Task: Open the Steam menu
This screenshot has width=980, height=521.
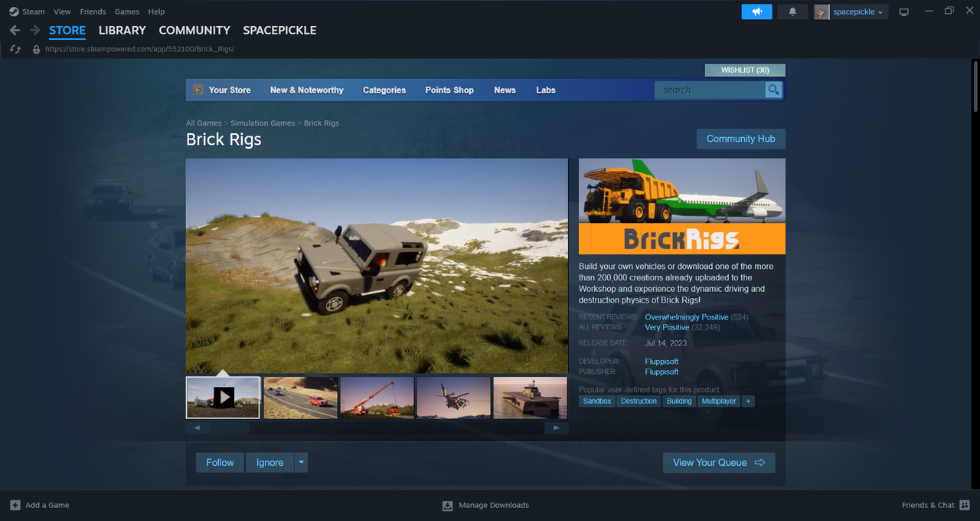Action: pos(33,11)
